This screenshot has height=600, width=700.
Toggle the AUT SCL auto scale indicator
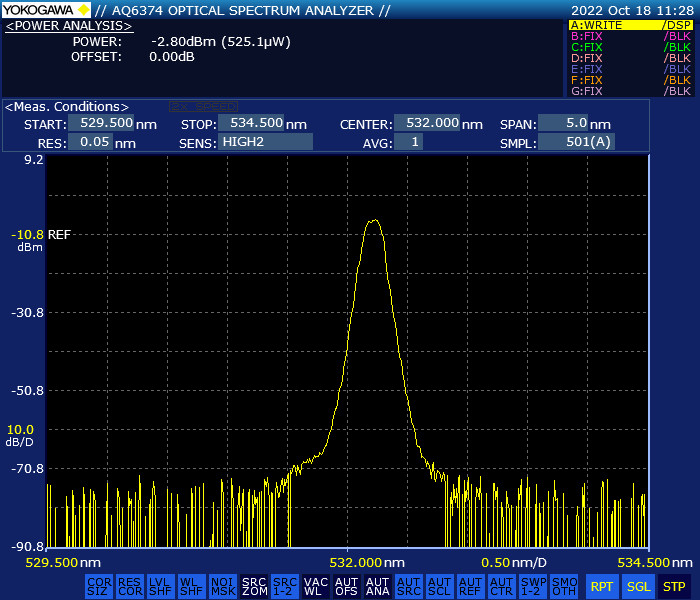(x=439, y=586)
